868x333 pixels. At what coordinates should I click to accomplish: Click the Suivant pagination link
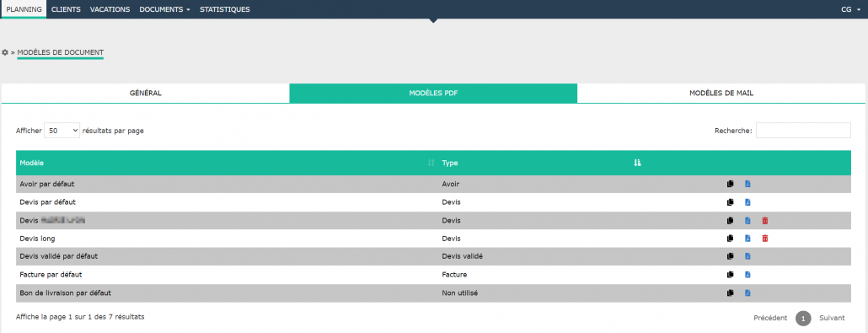(x=832, y=318)
